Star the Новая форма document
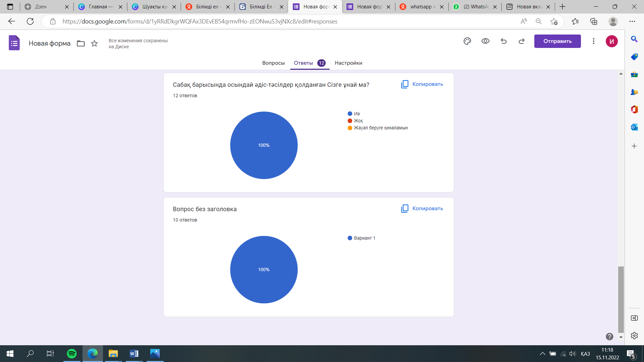644x362 pixels. (95, 44)
